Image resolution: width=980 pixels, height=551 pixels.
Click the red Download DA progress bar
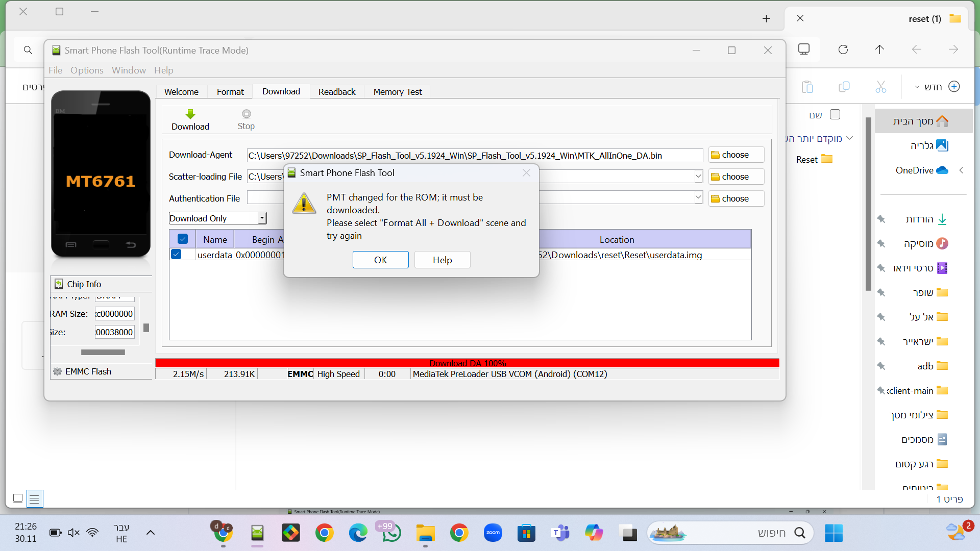467,363
